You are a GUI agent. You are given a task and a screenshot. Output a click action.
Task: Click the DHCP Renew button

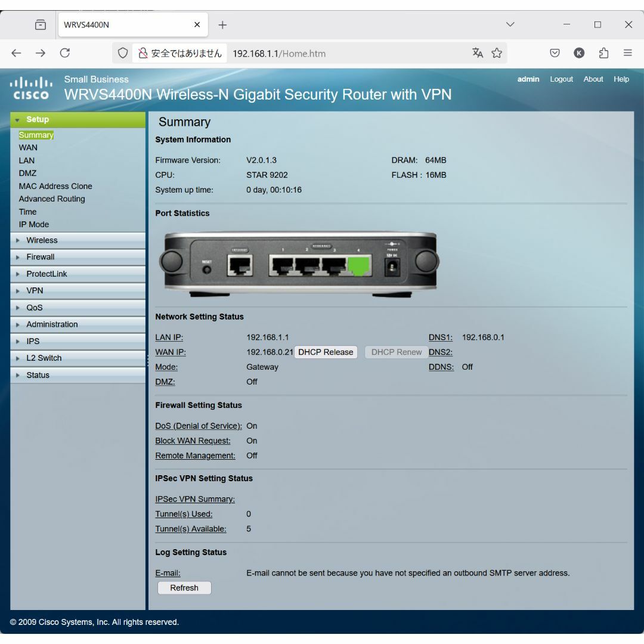[397, 352]
